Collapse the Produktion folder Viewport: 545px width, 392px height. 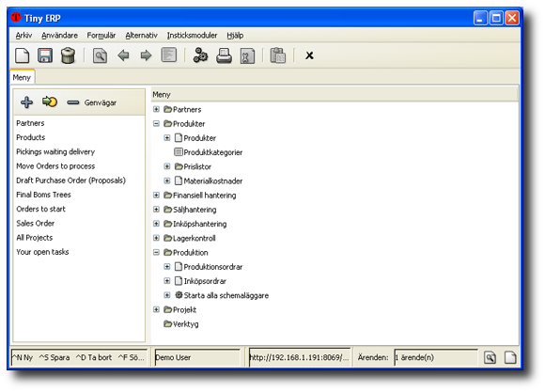click(x=156, y=252)
